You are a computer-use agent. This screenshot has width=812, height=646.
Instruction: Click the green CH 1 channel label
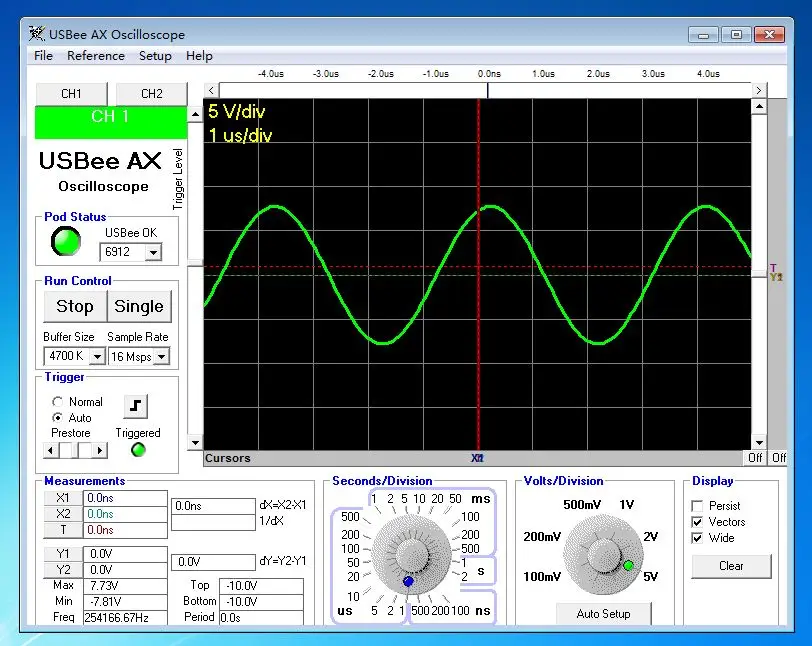[x=111, y=122]
